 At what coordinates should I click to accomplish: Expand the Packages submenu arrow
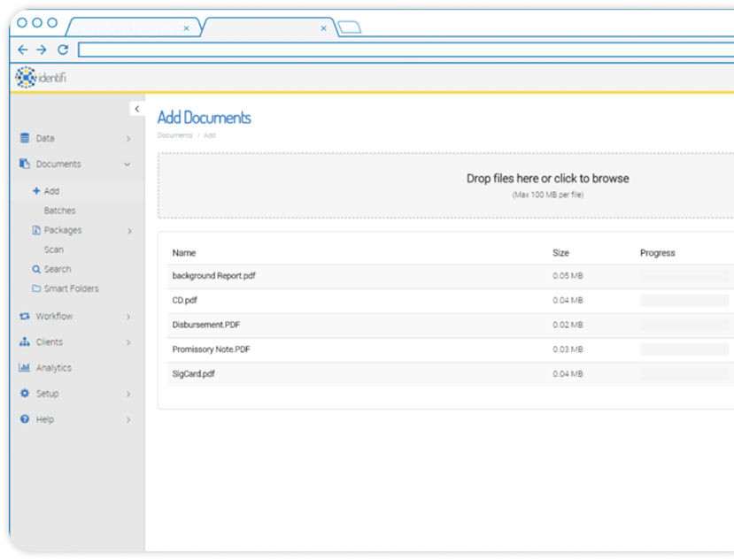coord(129,231)
